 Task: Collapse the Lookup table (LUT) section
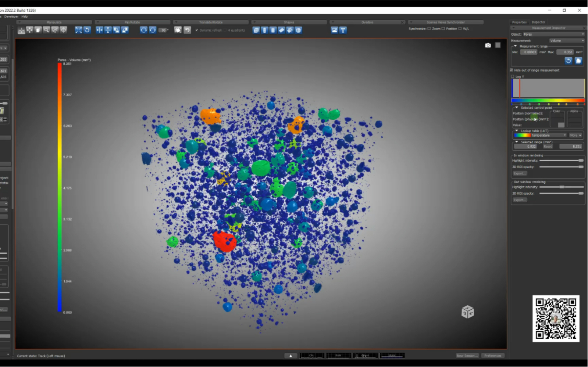coord(516,131)
